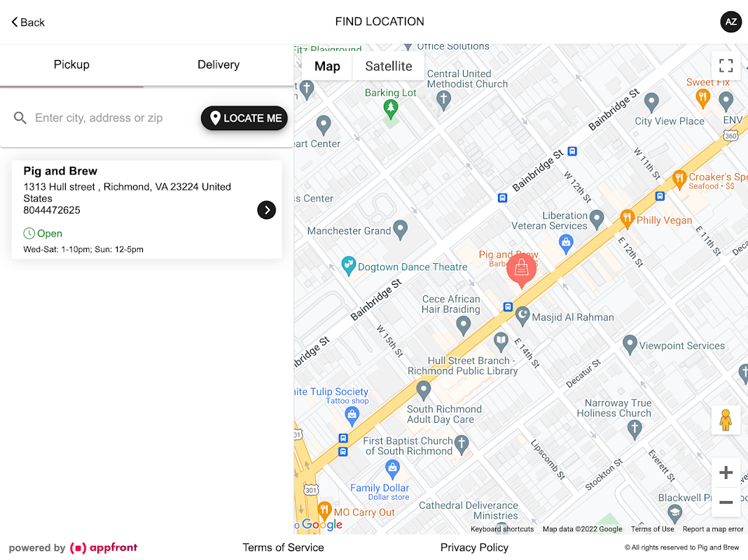The height and width of the screenshot is (560, 748).
Task: Click the MO Carry Out pin
Action: (x=324, y=511)
